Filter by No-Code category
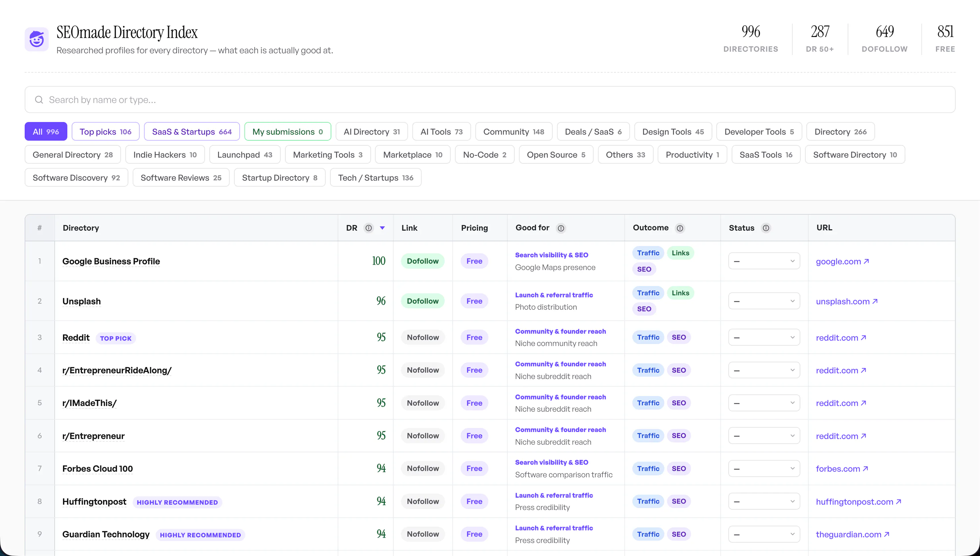The width and height of the screenshot is (980, 556). 484,155
